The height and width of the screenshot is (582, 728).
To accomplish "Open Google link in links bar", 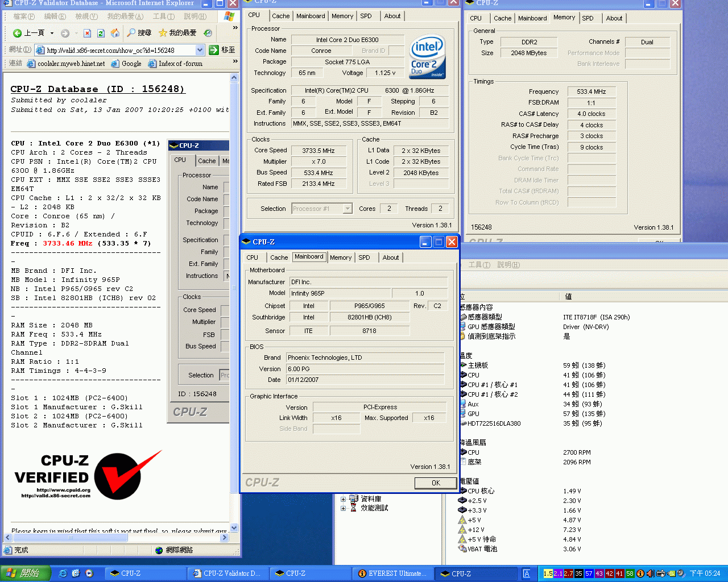I will point(126,64).
